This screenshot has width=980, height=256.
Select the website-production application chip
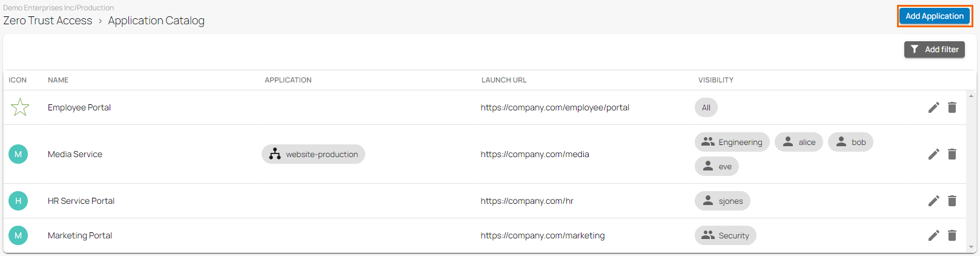coord(313,154)
